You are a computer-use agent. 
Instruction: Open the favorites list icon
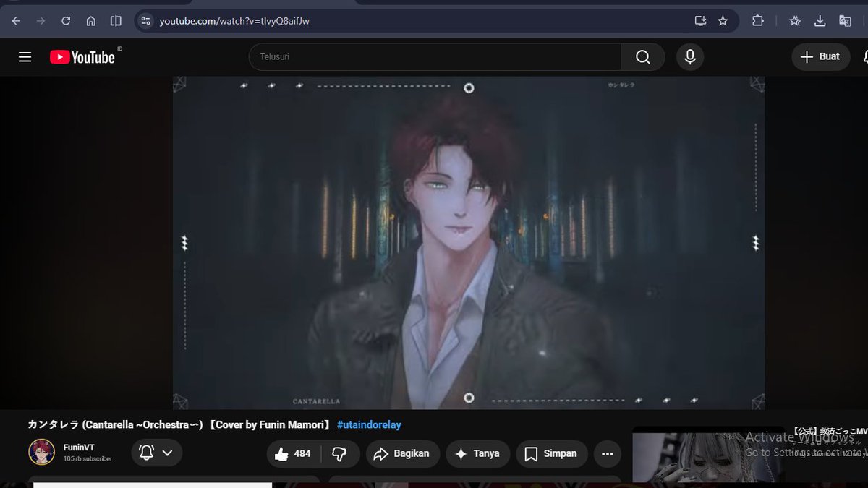795,21
